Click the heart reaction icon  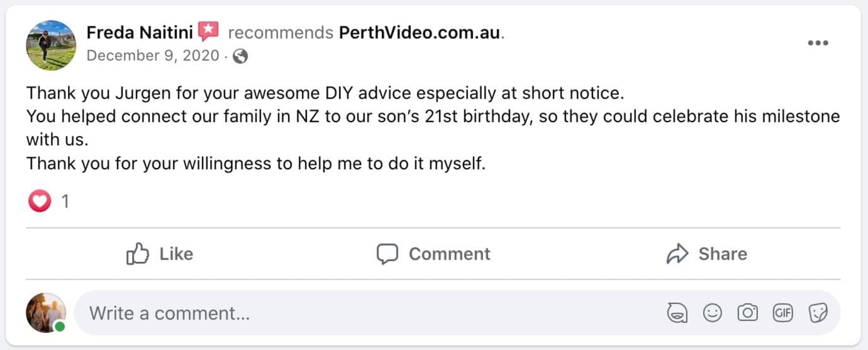tap(40, 201)
